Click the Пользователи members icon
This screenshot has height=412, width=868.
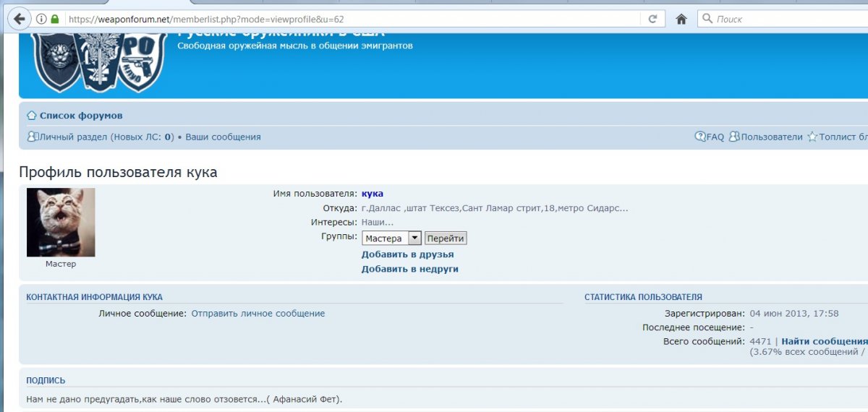click(734, 137)
